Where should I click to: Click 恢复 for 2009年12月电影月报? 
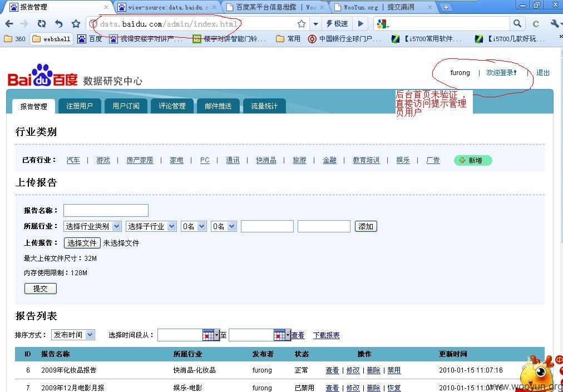coord(394,388)
